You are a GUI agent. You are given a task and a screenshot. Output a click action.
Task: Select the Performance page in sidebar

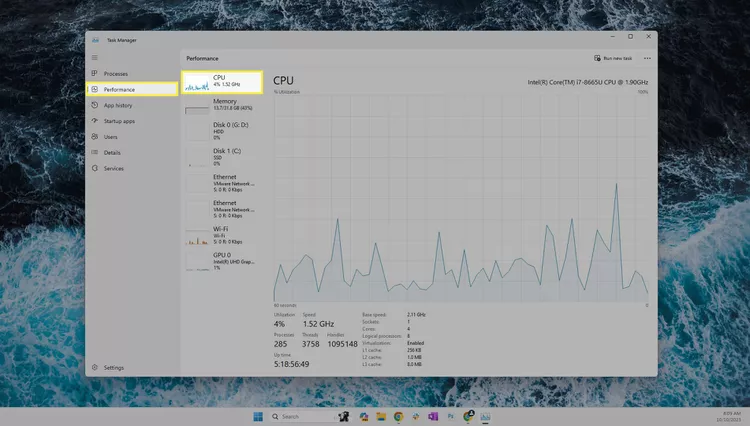132,89
